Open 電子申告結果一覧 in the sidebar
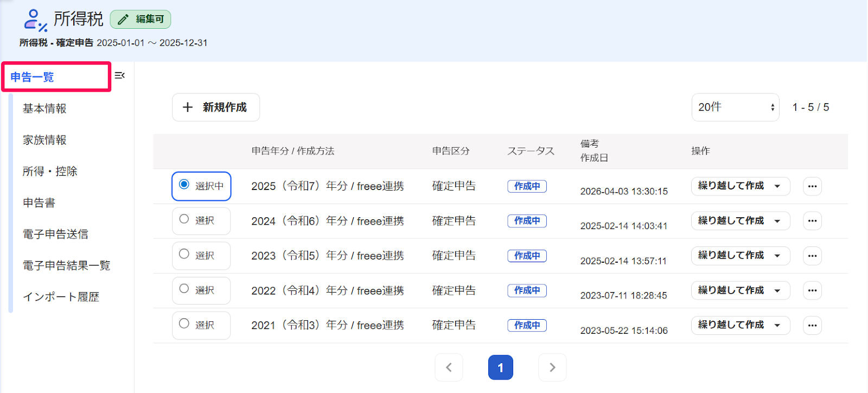The image size is (868, 393). 66,266
